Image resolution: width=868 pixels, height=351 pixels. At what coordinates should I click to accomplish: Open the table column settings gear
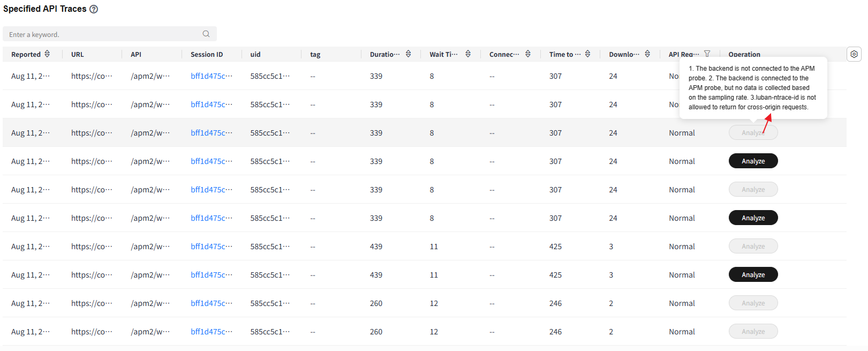tap(854, 54)
